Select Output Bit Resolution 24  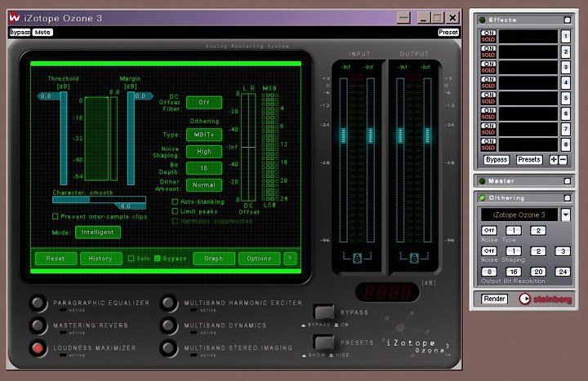point(563,272)
